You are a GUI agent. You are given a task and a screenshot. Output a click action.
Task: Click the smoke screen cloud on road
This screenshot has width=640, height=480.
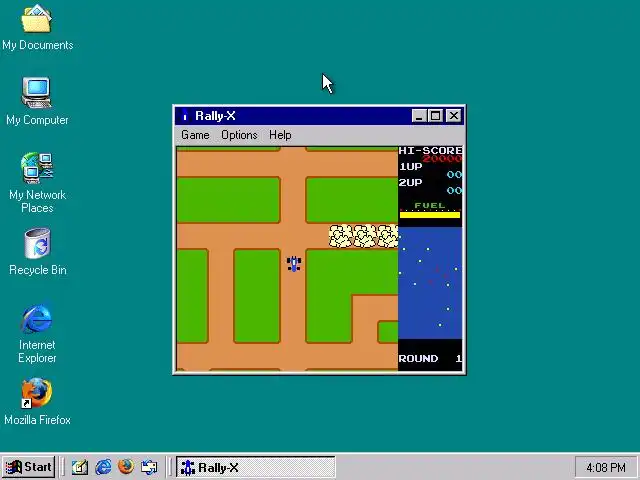[x=363, y=236]
